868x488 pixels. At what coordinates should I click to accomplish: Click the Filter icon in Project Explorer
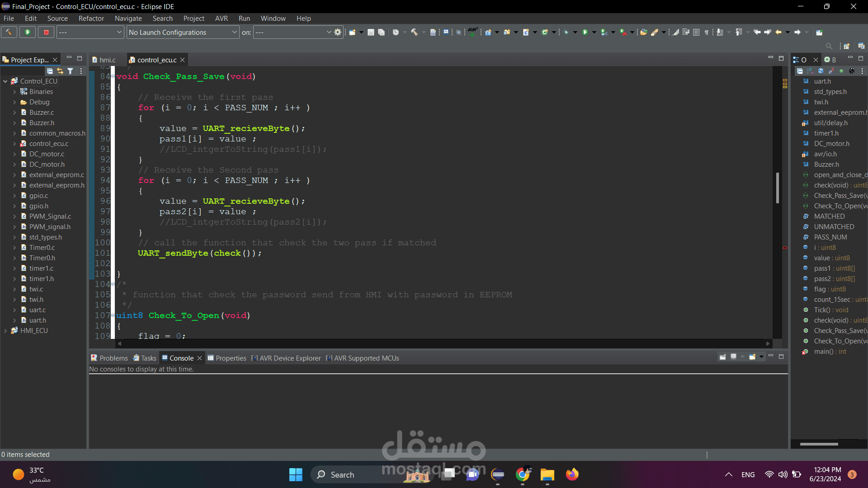71,71
